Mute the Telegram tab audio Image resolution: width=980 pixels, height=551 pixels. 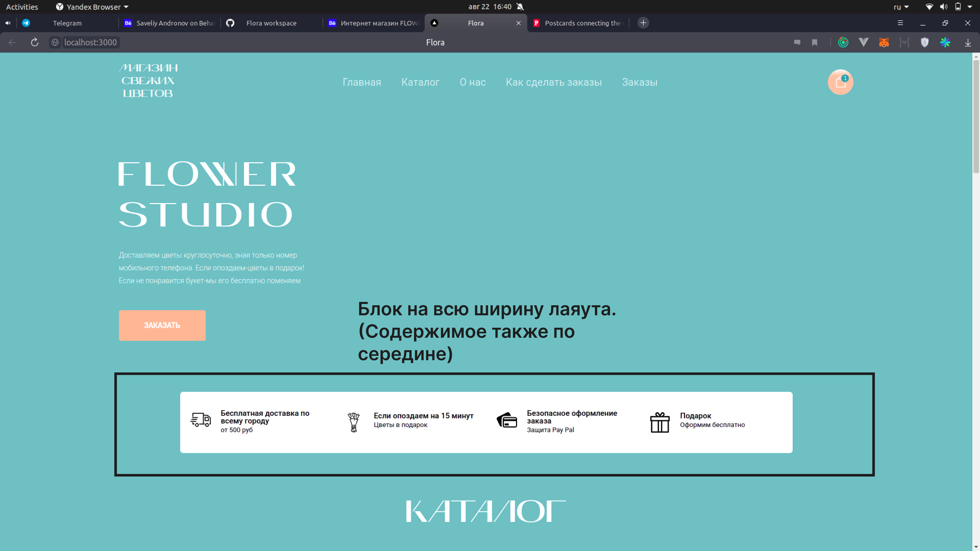coord(8,23)
